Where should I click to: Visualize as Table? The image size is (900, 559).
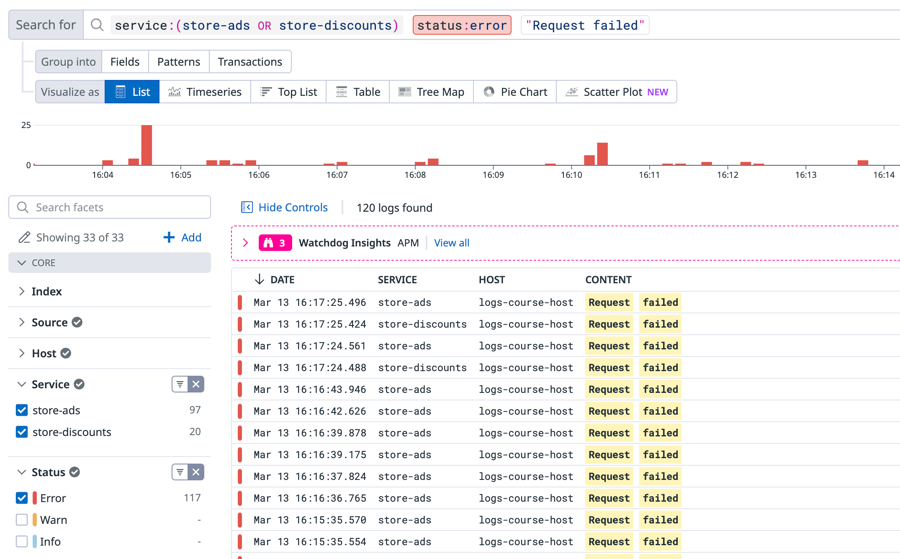(358, 92)
